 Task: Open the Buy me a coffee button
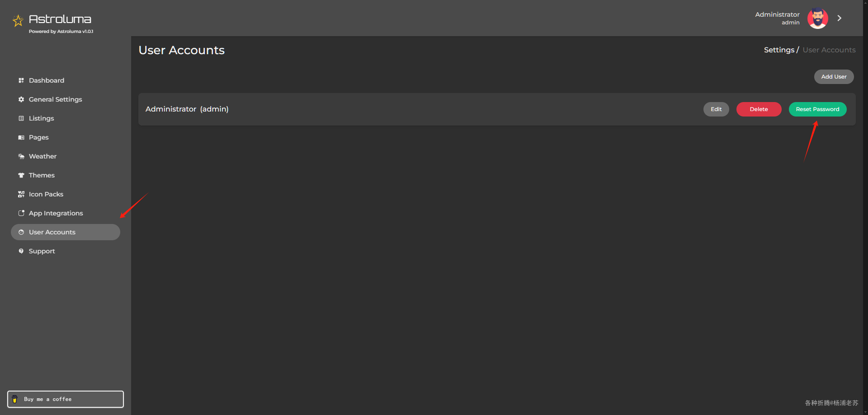pyautogui.click(x=66, y=399)
